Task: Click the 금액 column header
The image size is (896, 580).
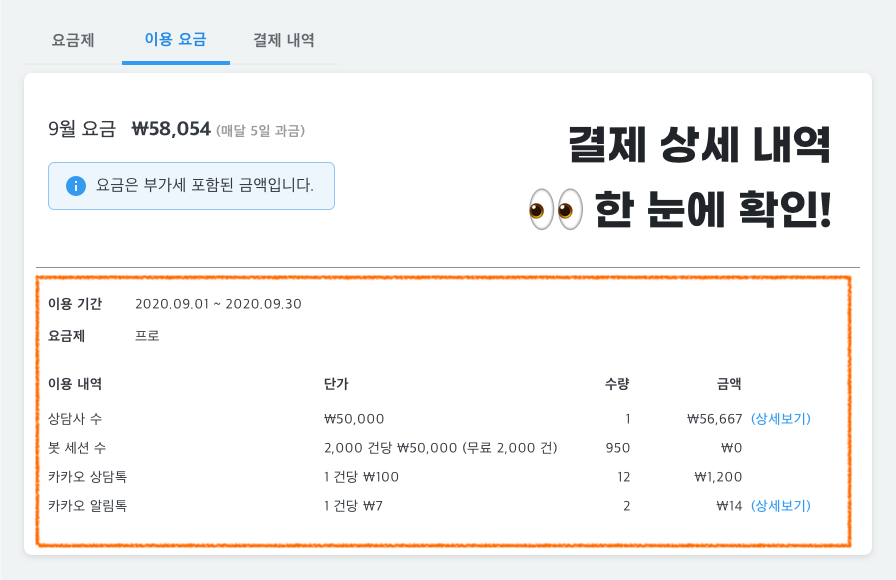Action: click(729, 384)
